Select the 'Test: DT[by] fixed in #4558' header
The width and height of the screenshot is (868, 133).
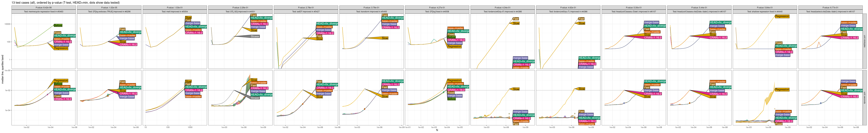pos(437,12)
